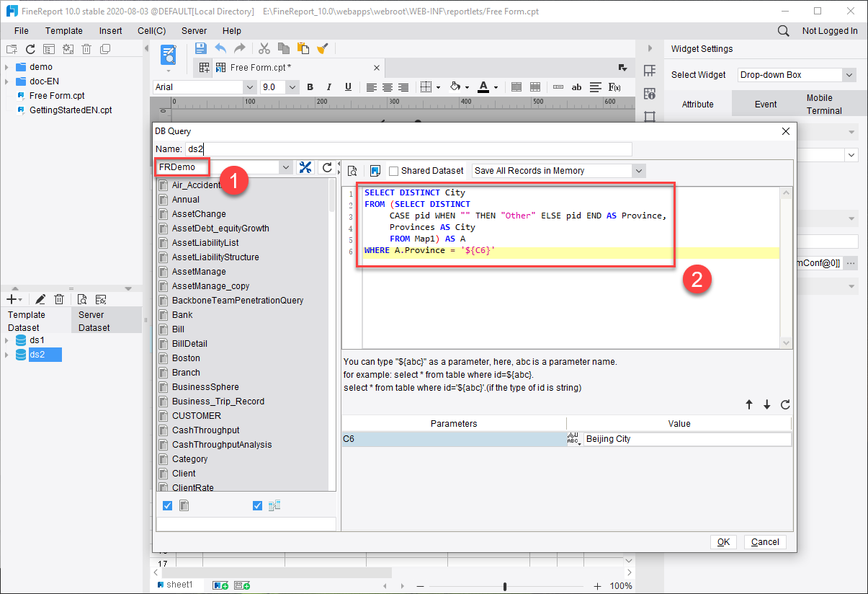Click the Align Center icon
The height and width of the screenshot is (594, 868).
388,87
